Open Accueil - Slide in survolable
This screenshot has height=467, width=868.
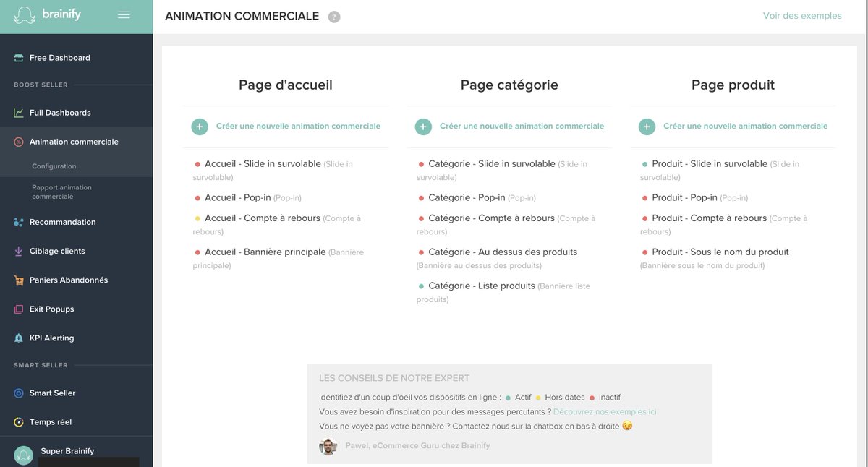[263, 164]
